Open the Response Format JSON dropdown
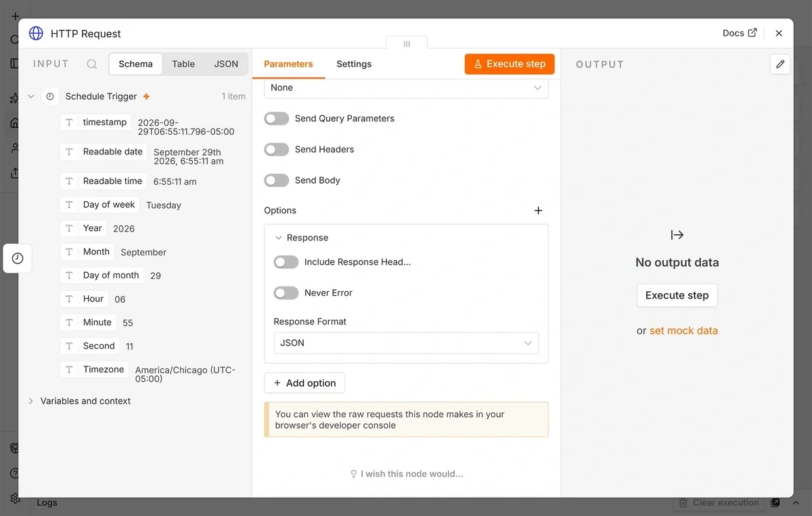The height and width of the screenshot is (516, 812). (406, 343)
